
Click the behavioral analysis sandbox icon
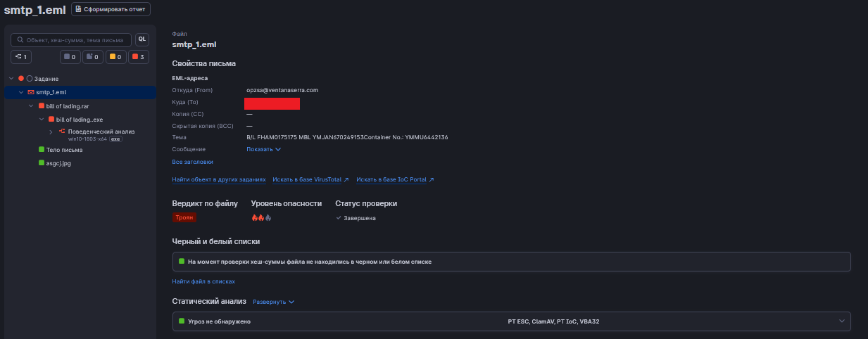(62, 132)
